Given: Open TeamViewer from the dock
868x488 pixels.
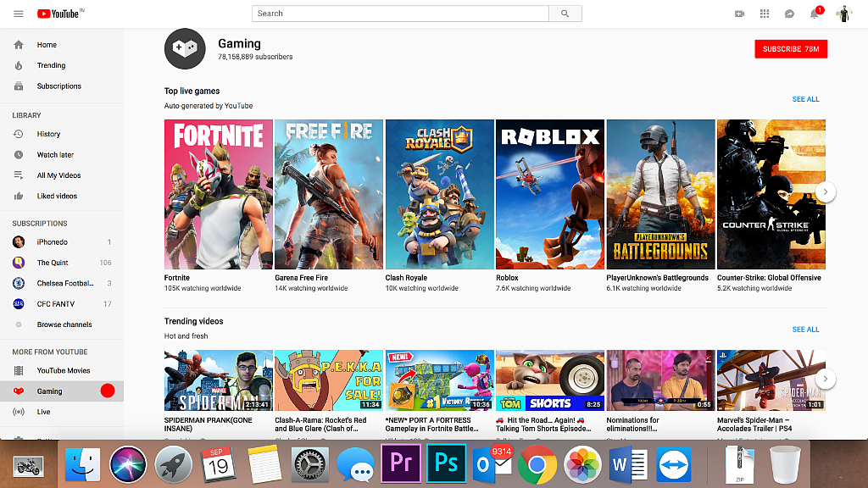Looking at the screenshot, I should coord(673,465).
